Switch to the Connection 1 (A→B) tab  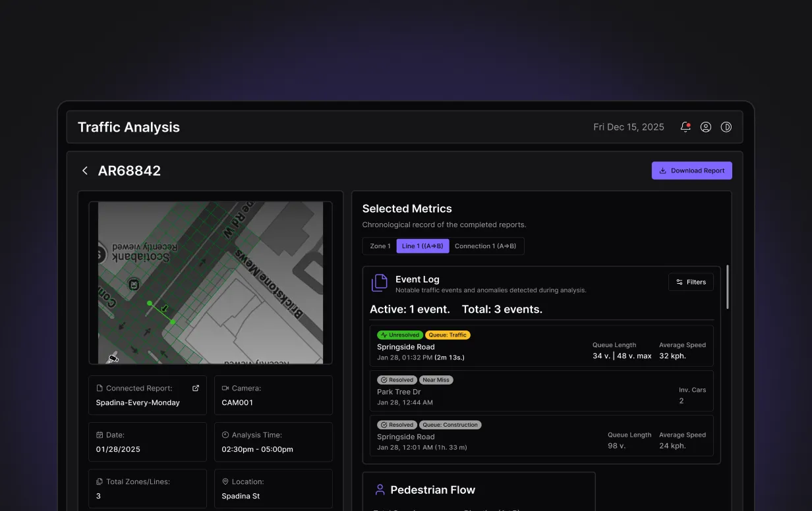(x=486, y=246)
